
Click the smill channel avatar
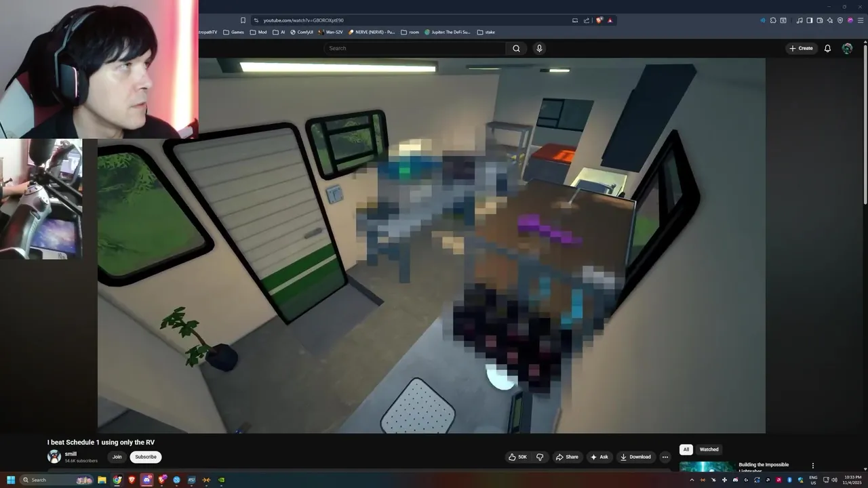54,457
